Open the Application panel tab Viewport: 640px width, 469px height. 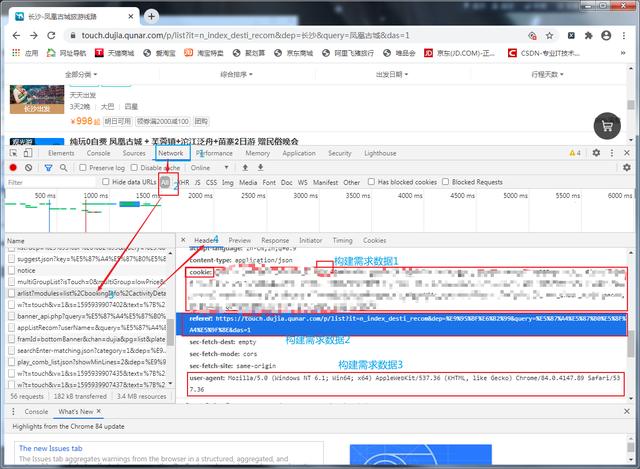(x=299, y=153)
